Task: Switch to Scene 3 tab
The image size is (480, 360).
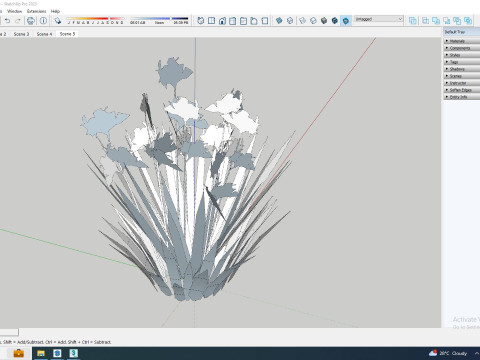Action: pos(21,34)
